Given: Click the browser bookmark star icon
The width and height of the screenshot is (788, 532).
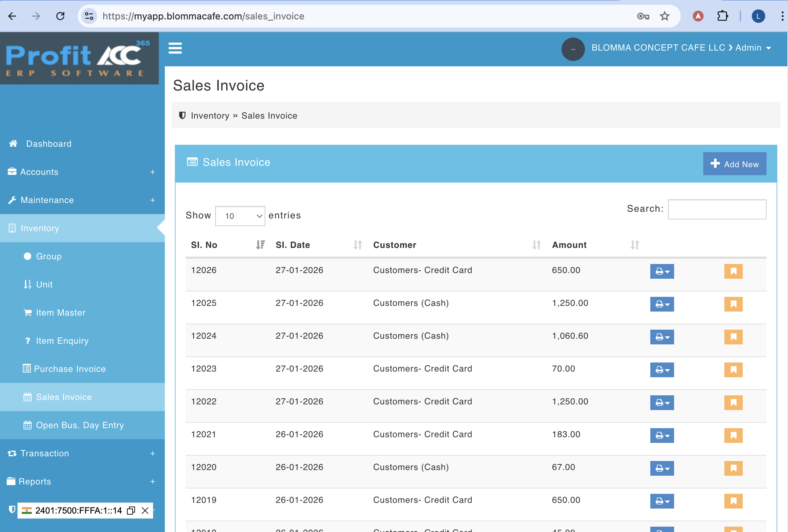Looking at the screenshot, I should 664,16.
